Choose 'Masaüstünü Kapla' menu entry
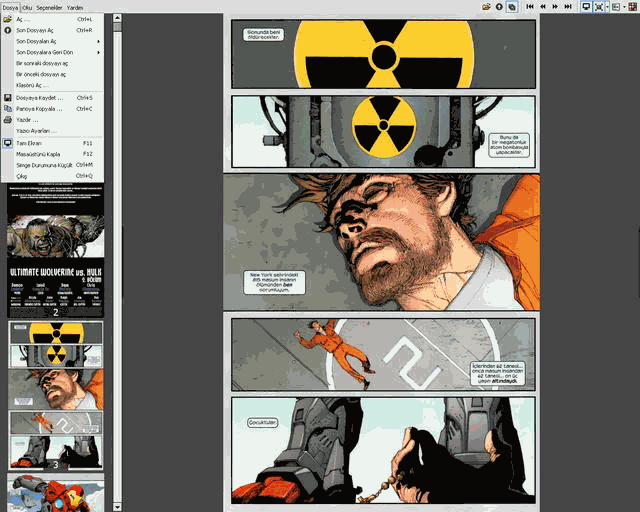 click(53, 154)
